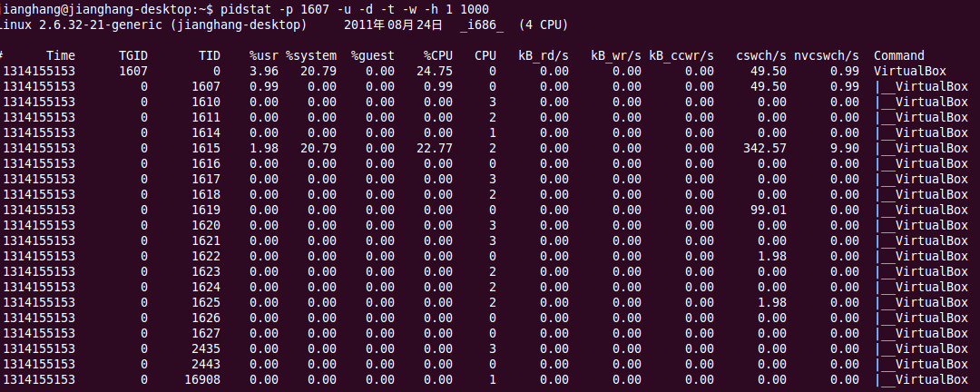Viewport: 980px width, 392px height.
Task: Click TID 1616 in the table
Action: click(206, 164)
